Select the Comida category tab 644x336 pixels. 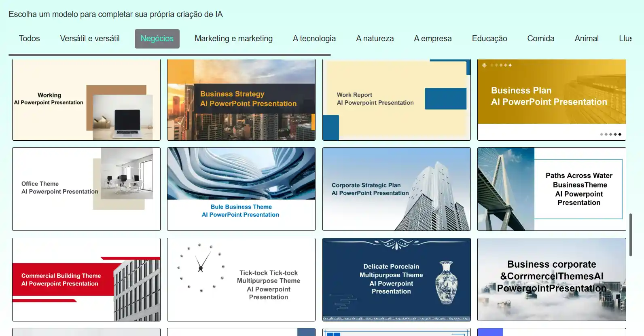[x=540, y=38]
